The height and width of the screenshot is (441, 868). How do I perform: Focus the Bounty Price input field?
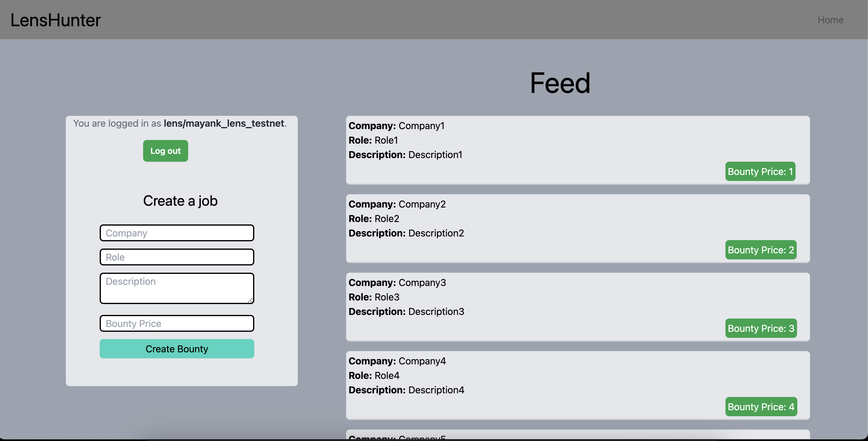click(x=177, y=324)
